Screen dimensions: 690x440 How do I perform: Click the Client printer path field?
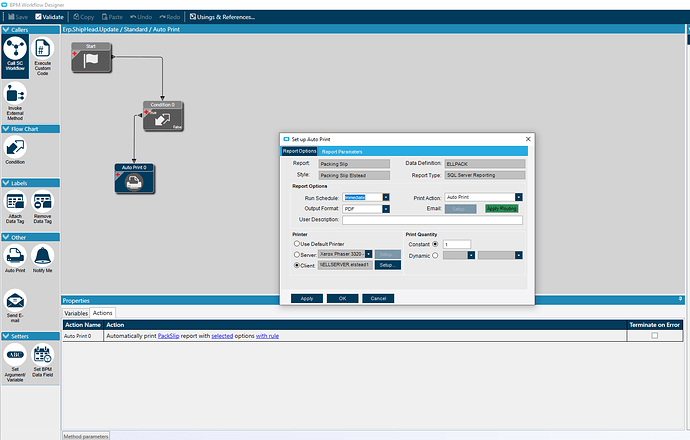[x=345, y=265]
